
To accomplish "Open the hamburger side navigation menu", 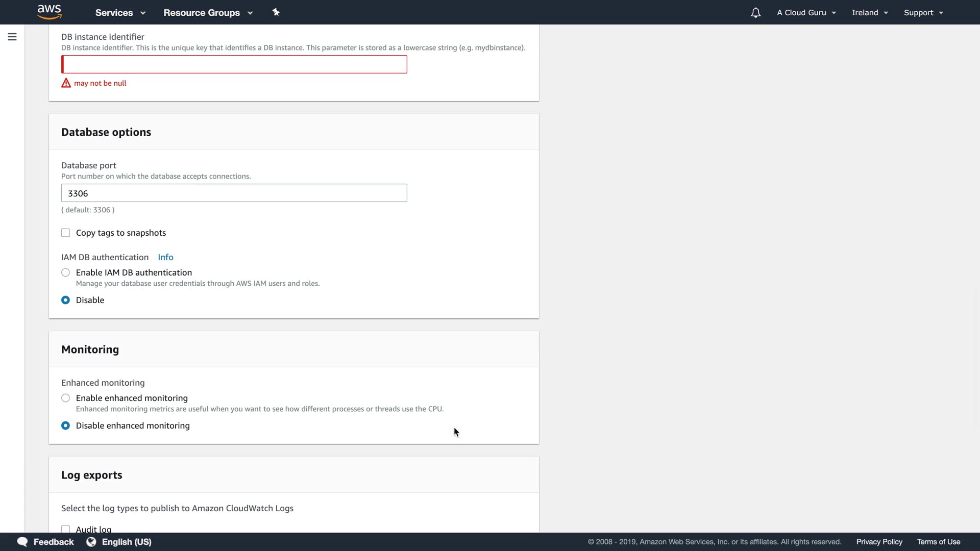I will (12, 37).
